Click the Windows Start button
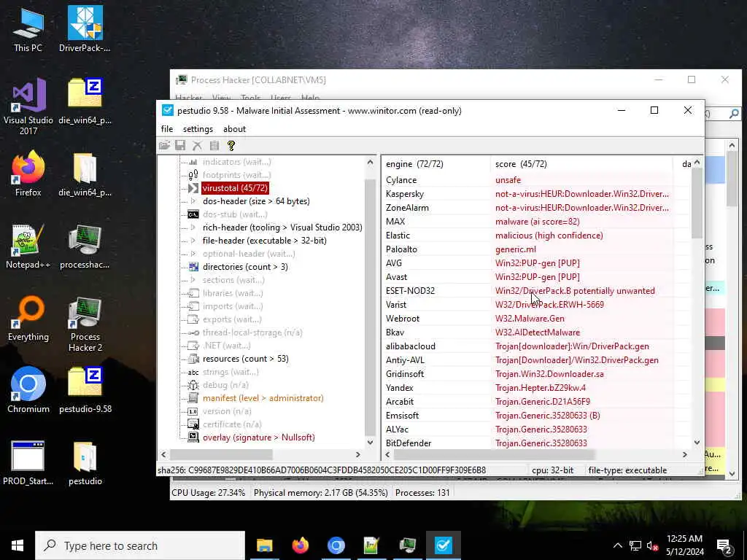This screenshot has width=747, height=560. click(x=18, y=545)
